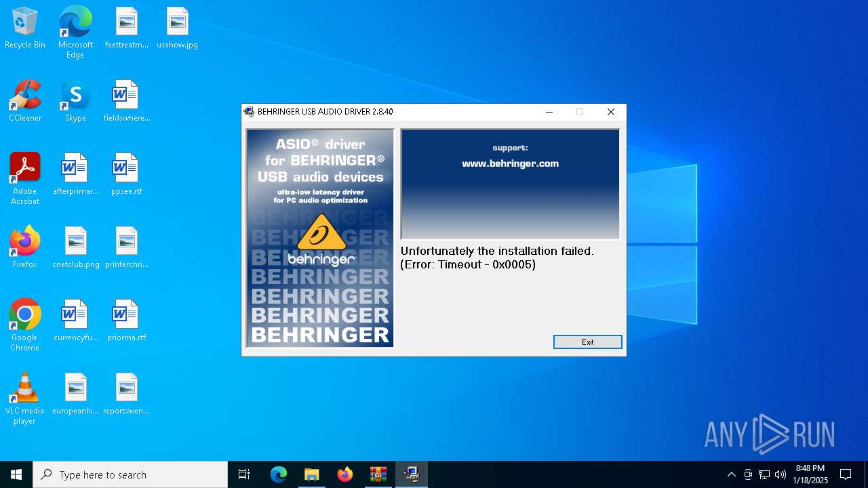Open the Windows Start menu
Image resolution: width=868 pixels, height=488 pixels.
[16, 474]
